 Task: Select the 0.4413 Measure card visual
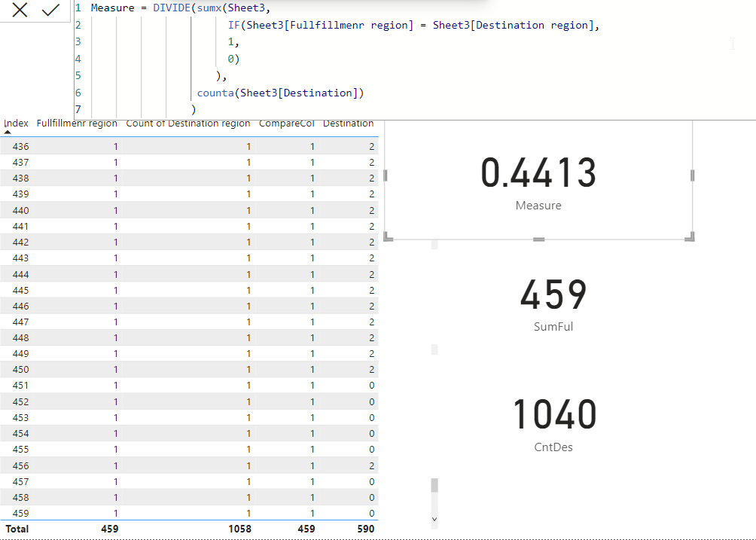pos(538,181)
